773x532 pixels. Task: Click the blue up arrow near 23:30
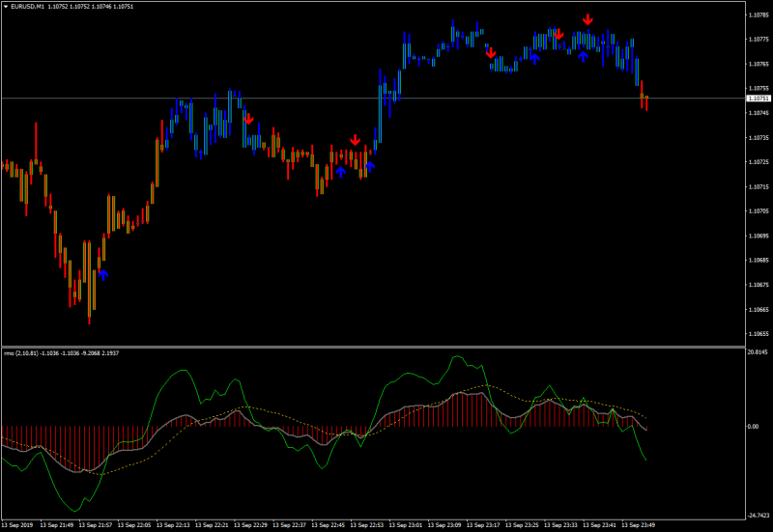pos(535,59)
